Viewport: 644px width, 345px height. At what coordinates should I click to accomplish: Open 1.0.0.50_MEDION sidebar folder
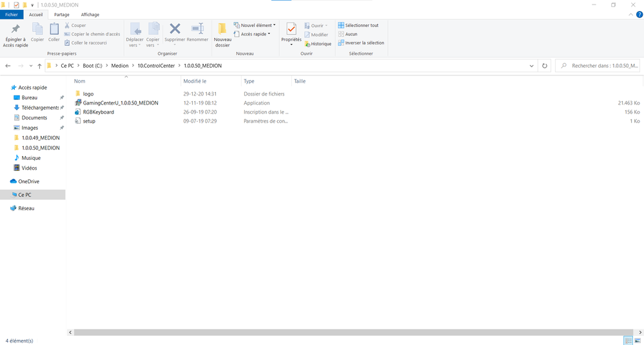pos(41,148)
